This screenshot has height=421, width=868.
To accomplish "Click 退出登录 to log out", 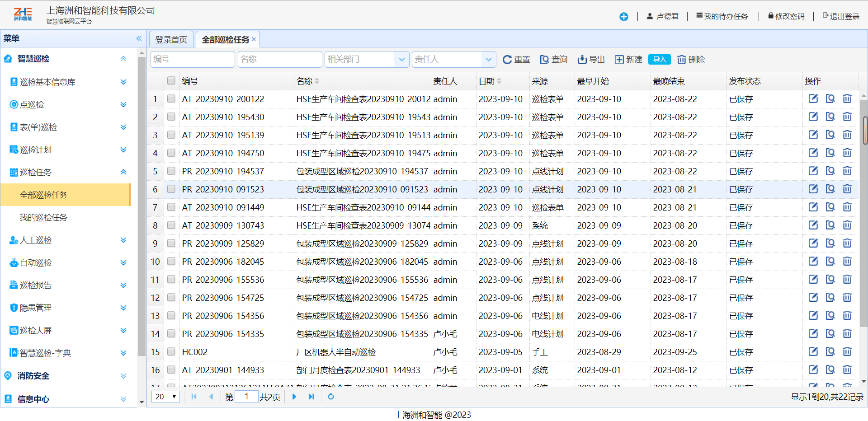I will click(x=841, y=16).
